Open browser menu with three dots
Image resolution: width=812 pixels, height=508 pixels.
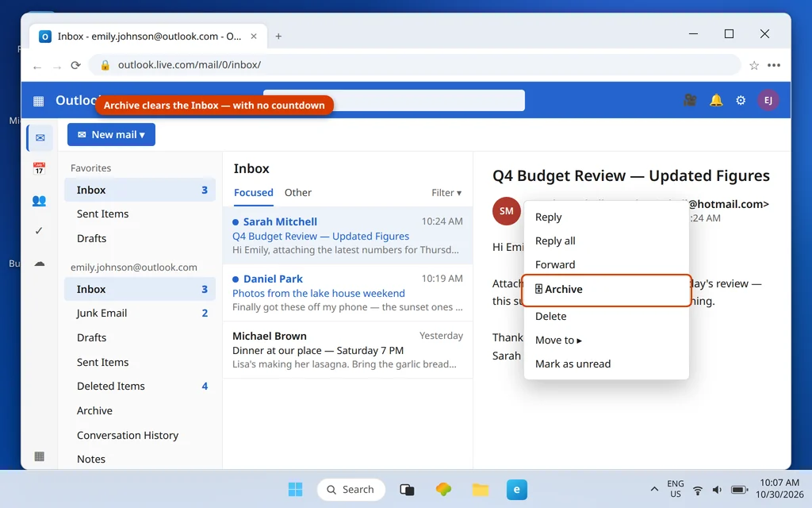(774, 65)
